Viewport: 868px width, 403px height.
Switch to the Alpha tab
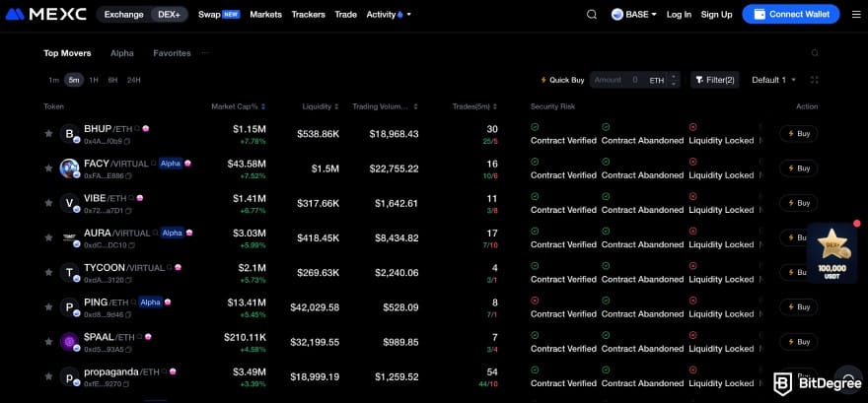[121, 53]
